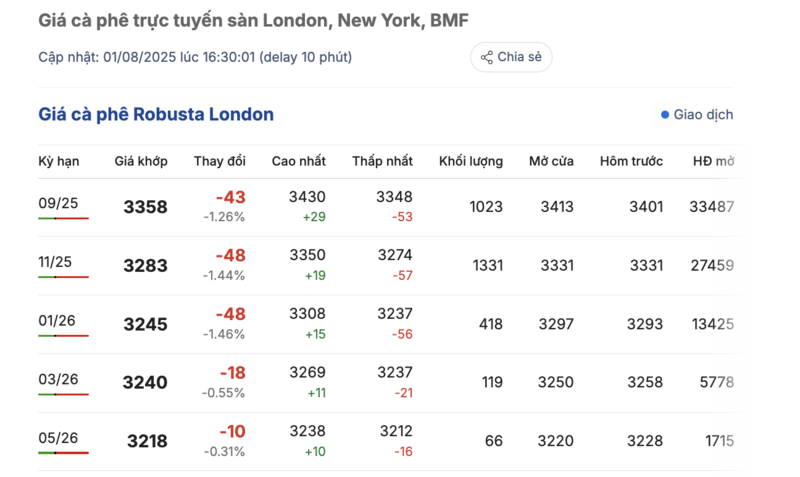Click the Hôm trước column header
800x477 pixels.
(x=631, y=161)
